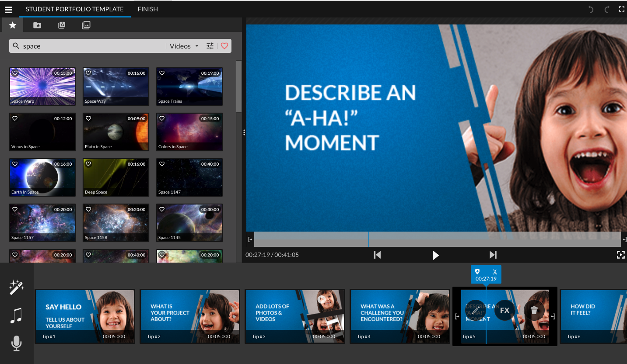Screen dimensions: 627x364
Task: Click the 00:27:19 / 00:41:05 timecode
Action: click(272, 255)
